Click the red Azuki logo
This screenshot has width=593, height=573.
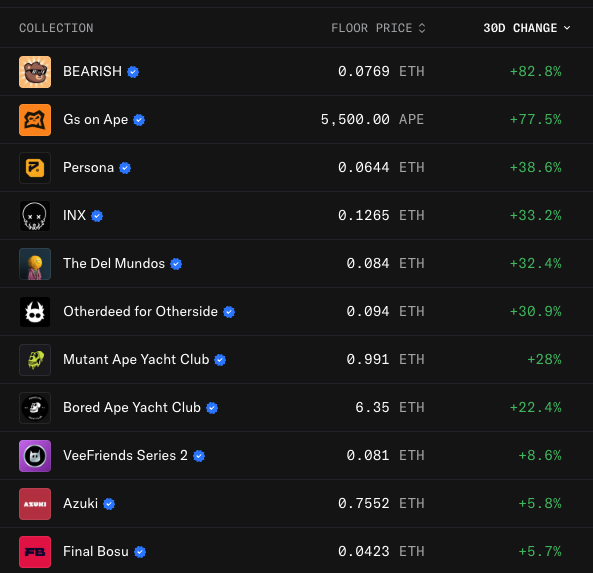[x=35, y=504]
